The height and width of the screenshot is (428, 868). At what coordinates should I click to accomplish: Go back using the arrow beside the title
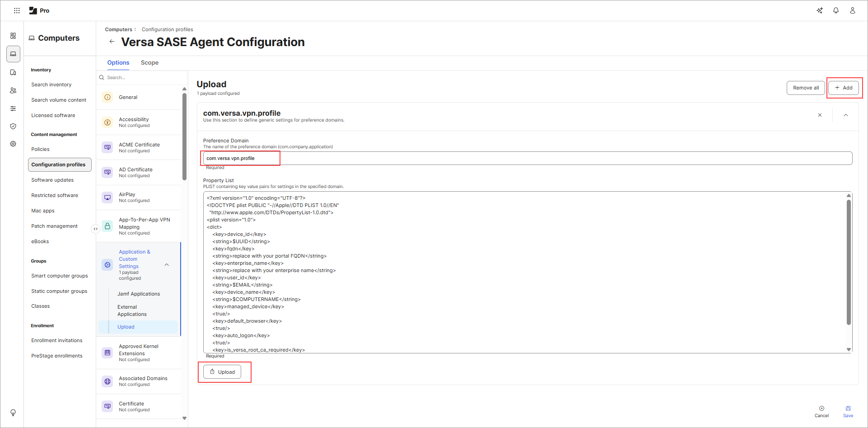(112, 42)
